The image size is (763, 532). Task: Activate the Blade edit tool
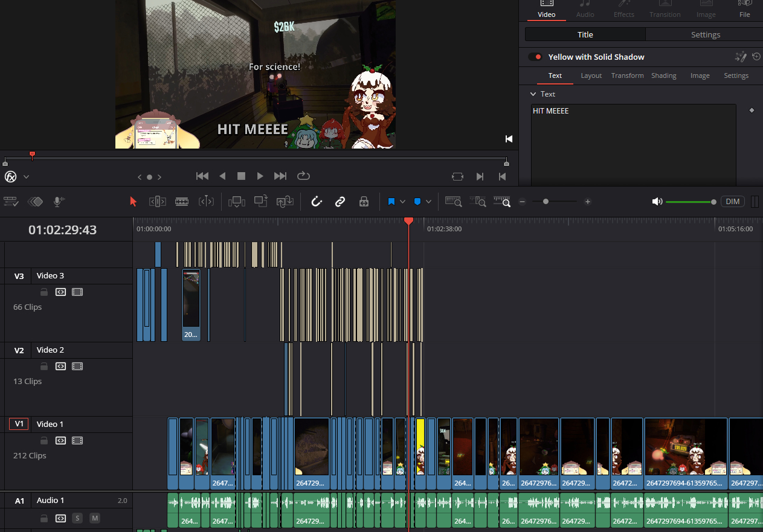(181, 202)
